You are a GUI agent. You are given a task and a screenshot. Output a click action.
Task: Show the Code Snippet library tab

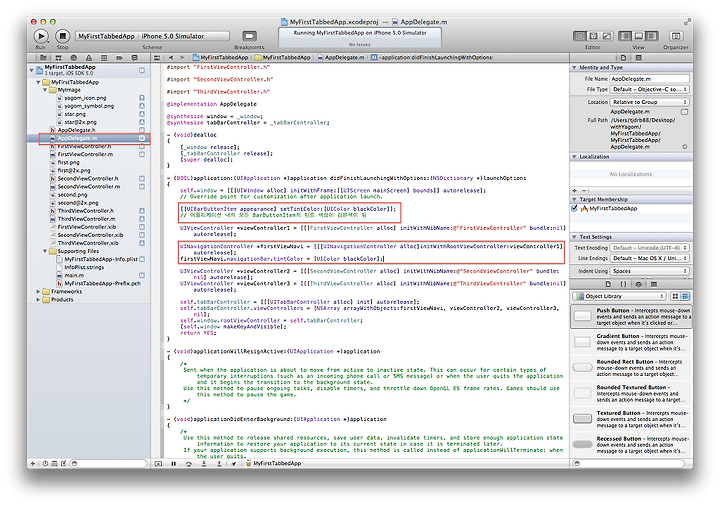pos(623,285)
